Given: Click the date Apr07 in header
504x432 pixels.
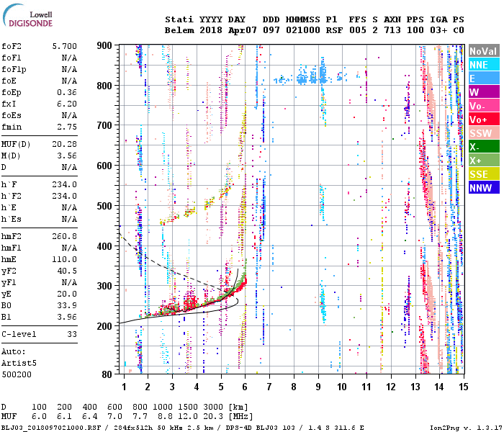Looking at the screenshot, I should pos(243,30).
